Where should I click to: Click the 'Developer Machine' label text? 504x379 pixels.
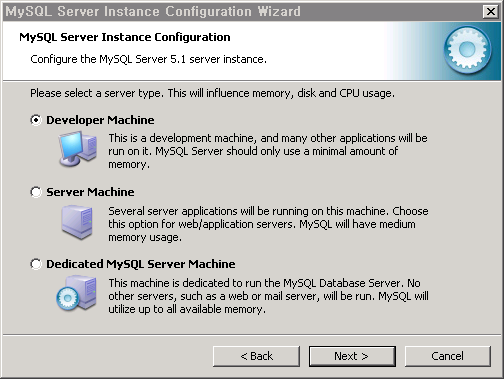[x=100, y=120]
